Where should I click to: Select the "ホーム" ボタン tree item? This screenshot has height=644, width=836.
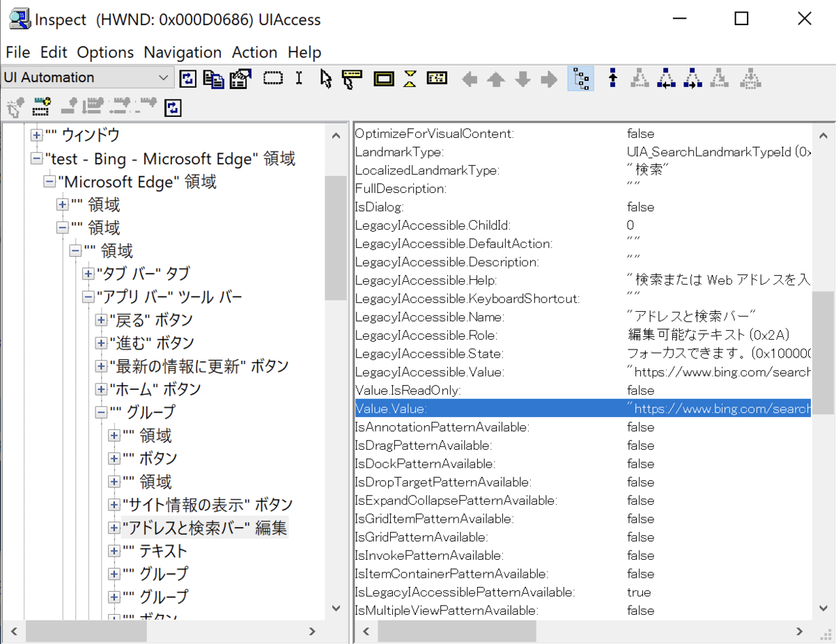pyautogui.click(x=155, y=388)
